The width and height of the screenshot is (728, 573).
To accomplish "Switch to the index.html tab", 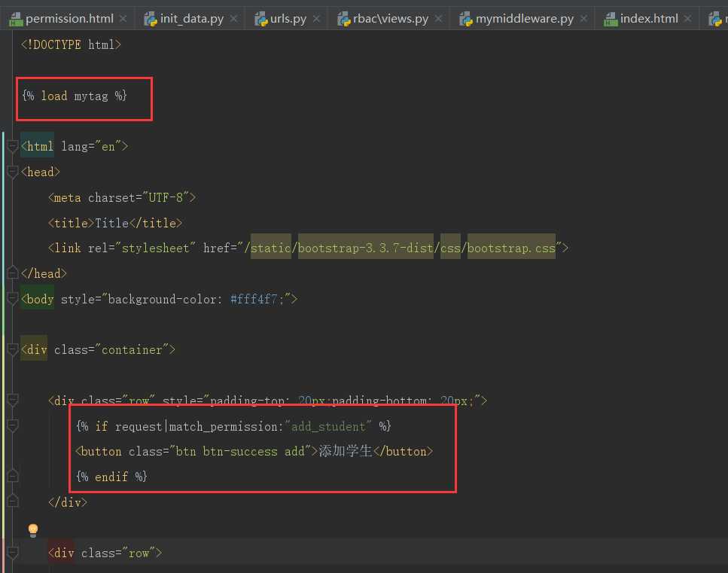I will pos(649,19).
